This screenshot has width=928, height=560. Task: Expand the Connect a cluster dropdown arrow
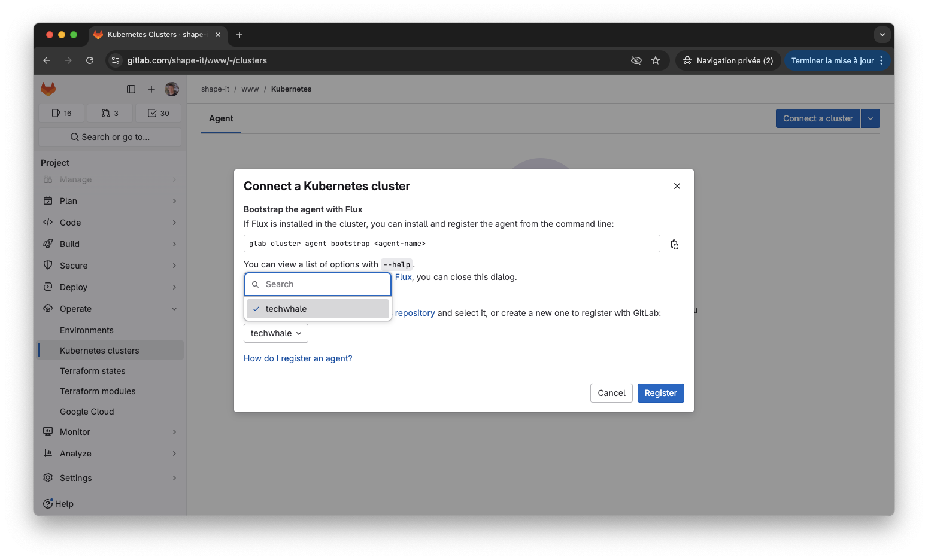point(871,118)
